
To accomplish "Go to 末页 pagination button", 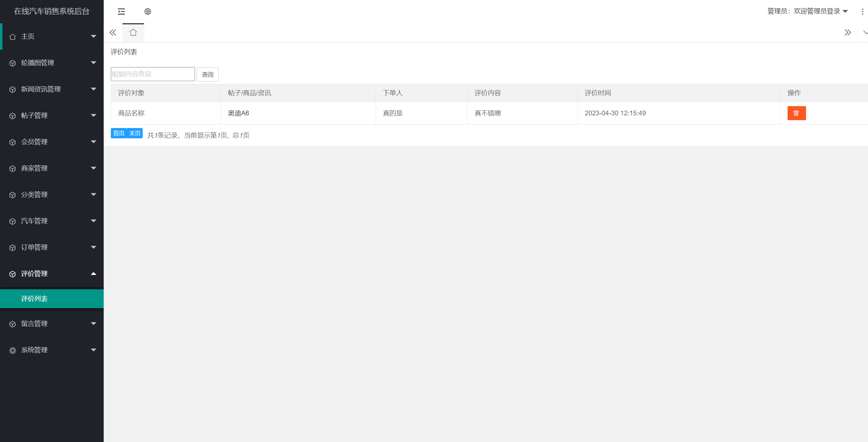I will 135,133.
